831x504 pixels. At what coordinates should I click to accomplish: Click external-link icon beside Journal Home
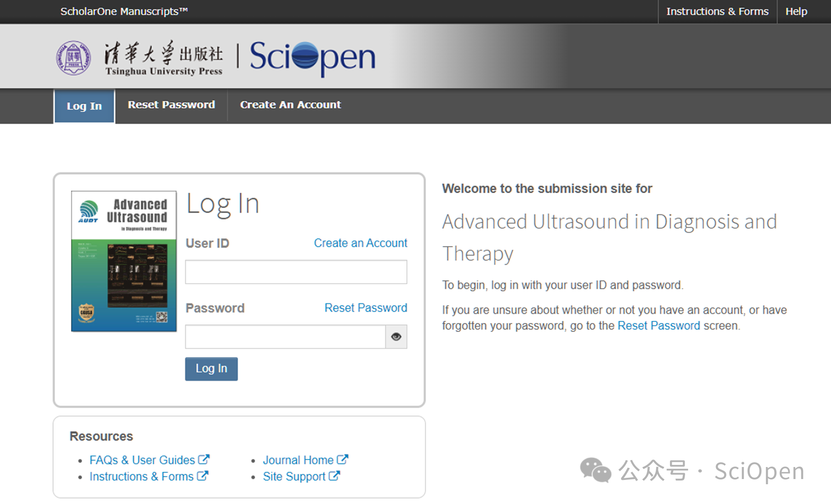coord(342,459)
